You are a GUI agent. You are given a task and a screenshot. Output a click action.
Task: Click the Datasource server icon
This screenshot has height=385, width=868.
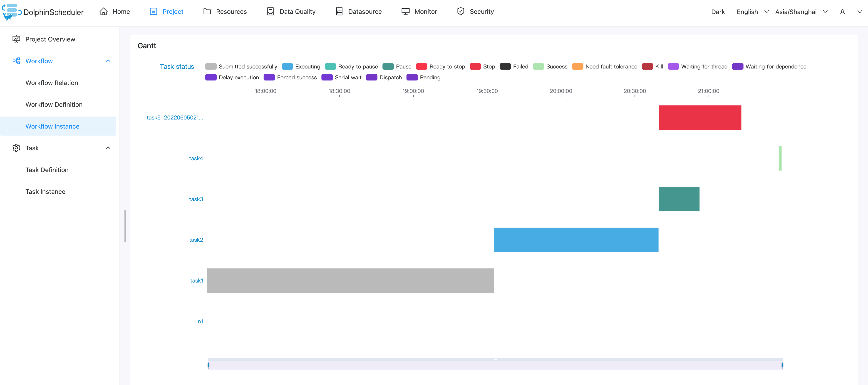pyautogui.click(x=339, y=12)
